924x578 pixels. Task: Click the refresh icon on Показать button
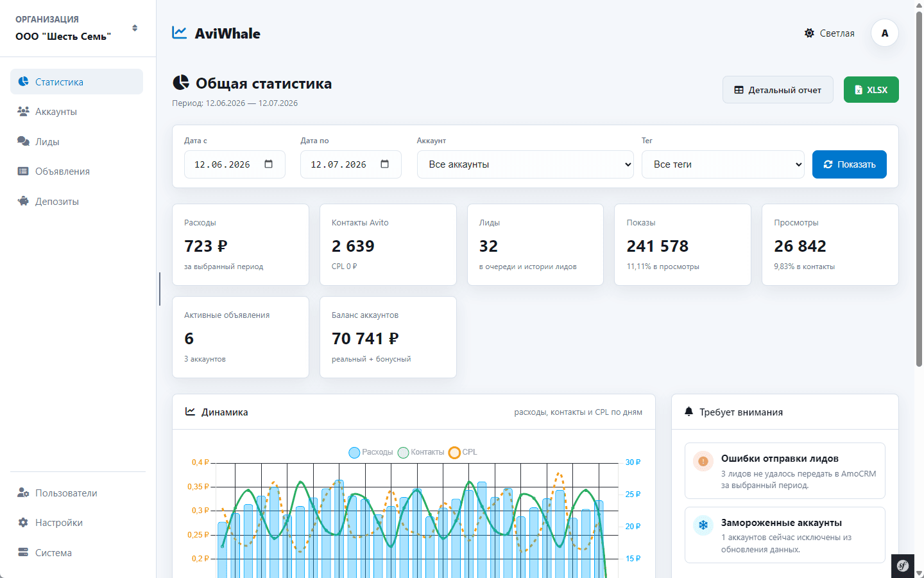[828, 164]
